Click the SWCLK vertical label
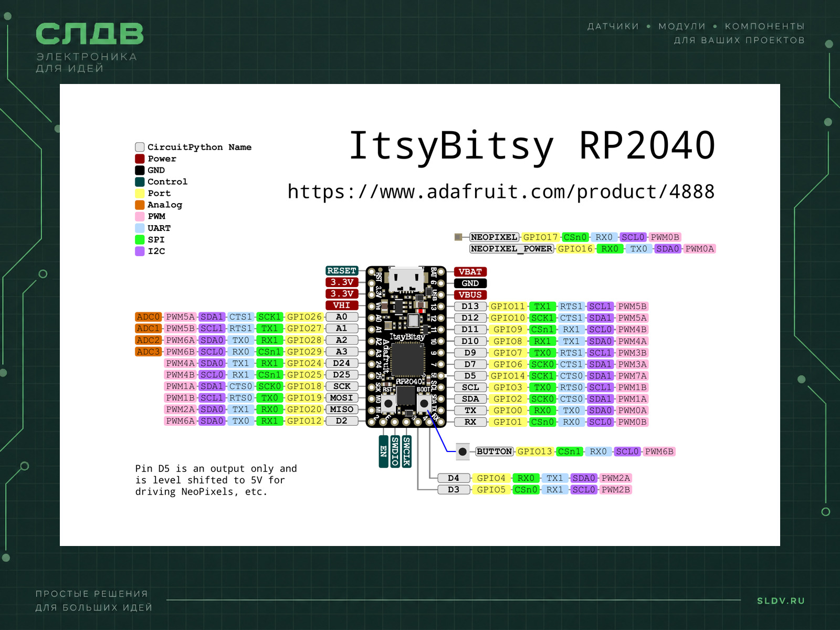This screenshot has width=840, height=630. (x=406, y=451)
